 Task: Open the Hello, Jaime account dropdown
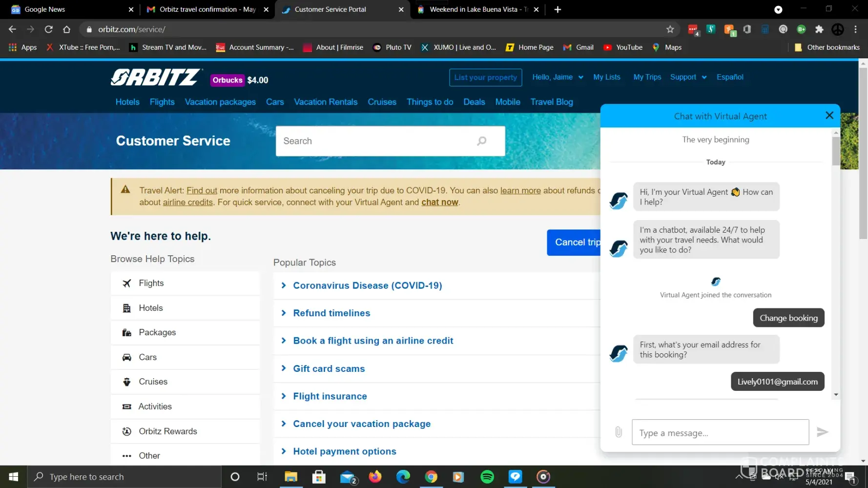[x=557, y=77]
